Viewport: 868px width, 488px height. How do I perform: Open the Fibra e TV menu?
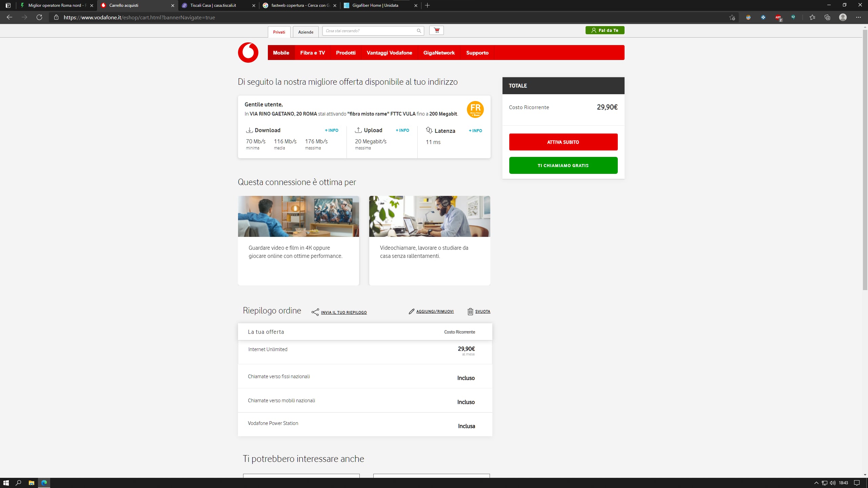click(x=312, y=53)
